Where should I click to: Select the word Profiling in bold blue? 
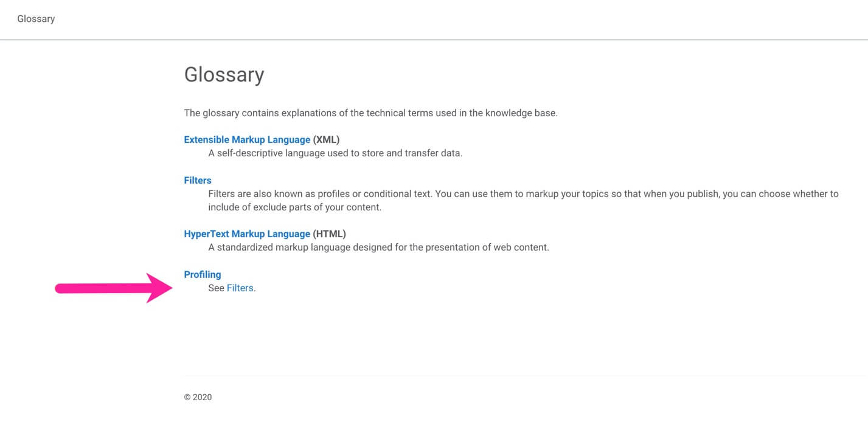pyautogui.click(x=203, y=274)
